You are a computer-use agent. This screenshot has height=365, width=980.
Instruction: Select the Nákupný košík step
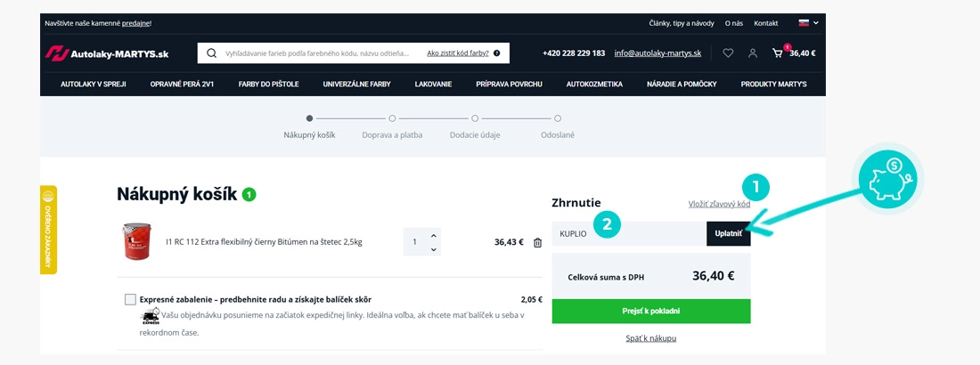tap(309, 127)
